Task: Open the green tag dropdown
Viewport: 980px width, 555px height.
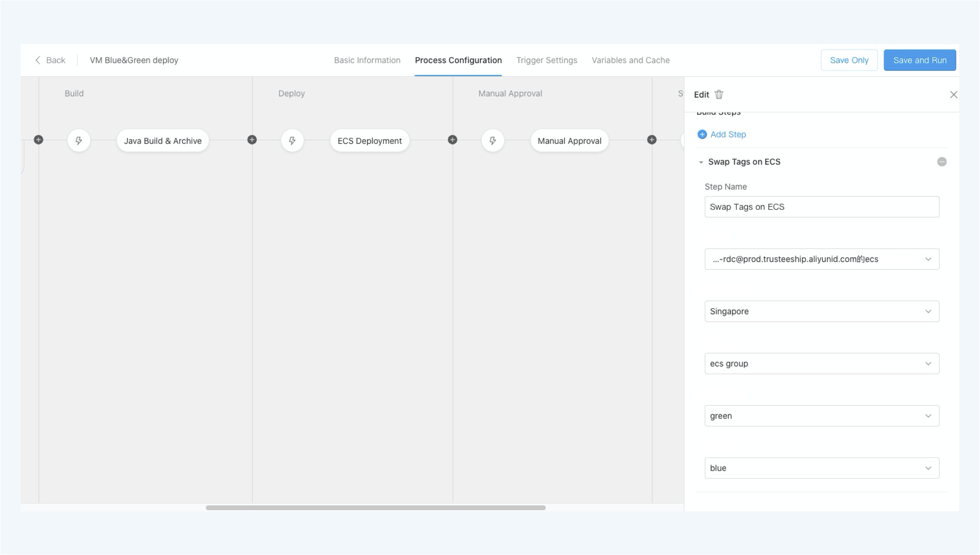Action: [822, 416]
